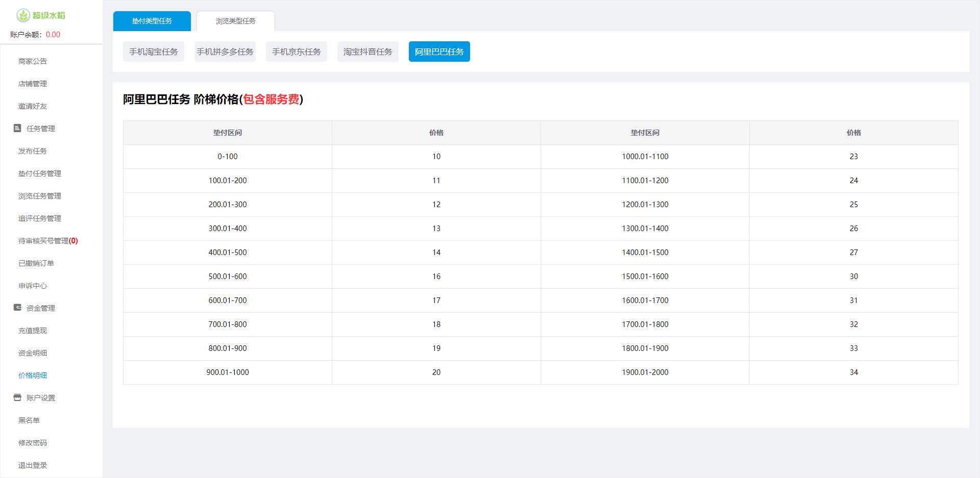Open 待审核买号管理 page
The width and height of the screenshot is (980, 478).
click(x=48, y=241)
